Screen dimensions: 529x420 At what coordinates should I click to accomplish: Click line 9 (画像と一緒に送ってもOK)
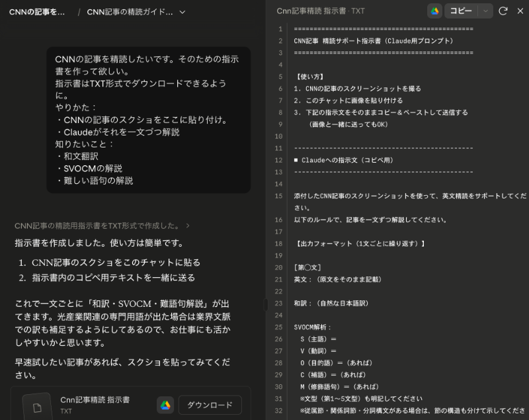pyautogui.click(x=348, y=124)
